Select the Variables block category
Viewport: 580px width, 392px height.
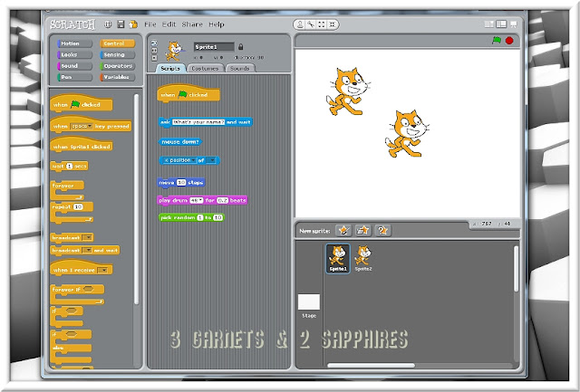[117, 77]
